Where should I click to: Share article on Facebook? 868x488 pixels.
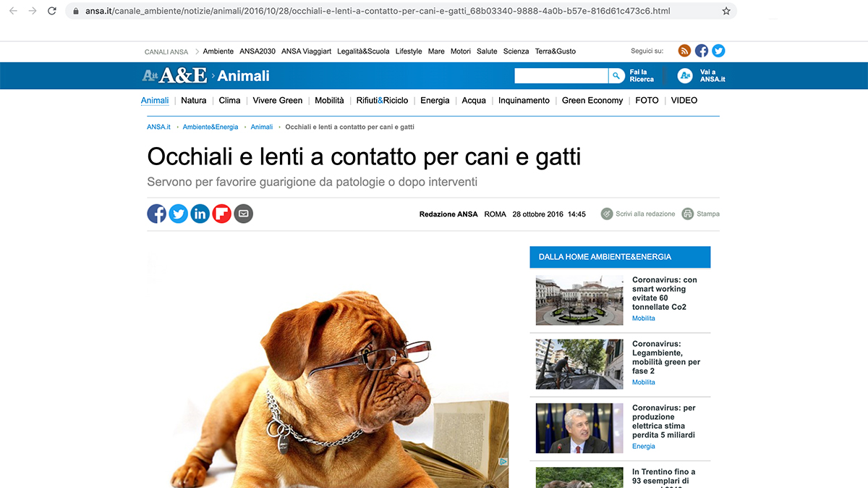(x=156, y=214)
